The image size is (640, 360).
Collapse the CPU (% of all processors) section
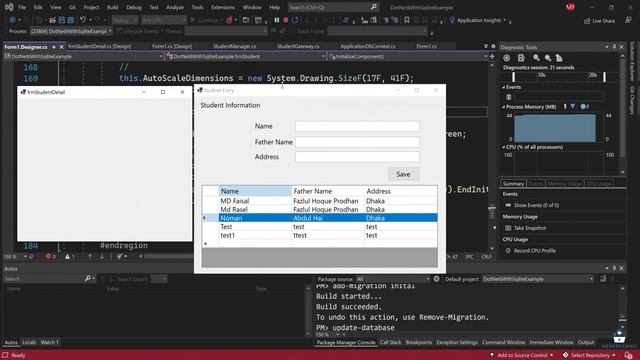(x=503, y=147)
